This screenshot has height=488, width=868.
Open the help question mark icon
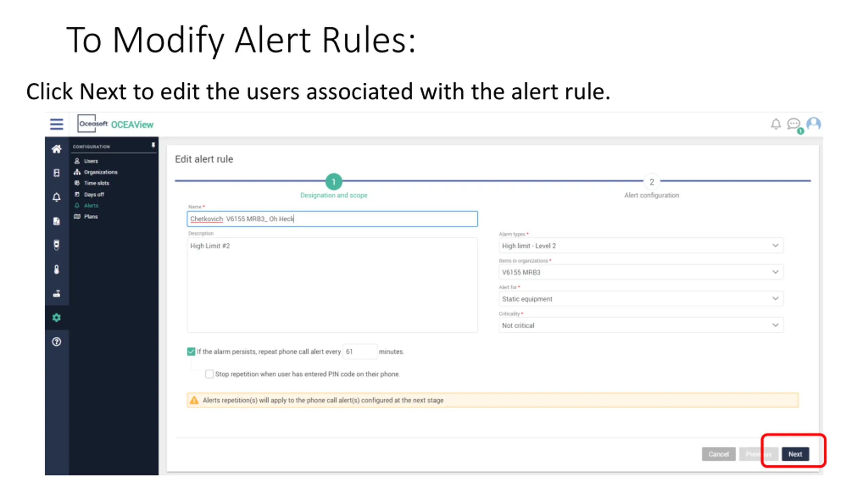(x=56, y=342)
